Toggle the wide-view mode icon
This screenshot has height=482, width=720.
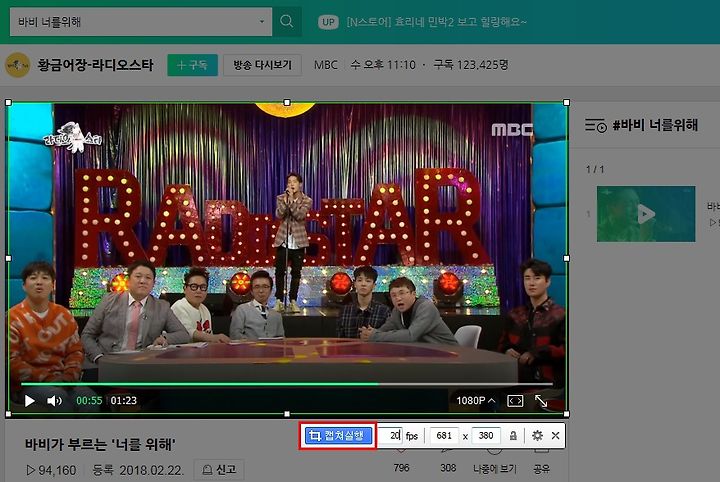(515, 401)
